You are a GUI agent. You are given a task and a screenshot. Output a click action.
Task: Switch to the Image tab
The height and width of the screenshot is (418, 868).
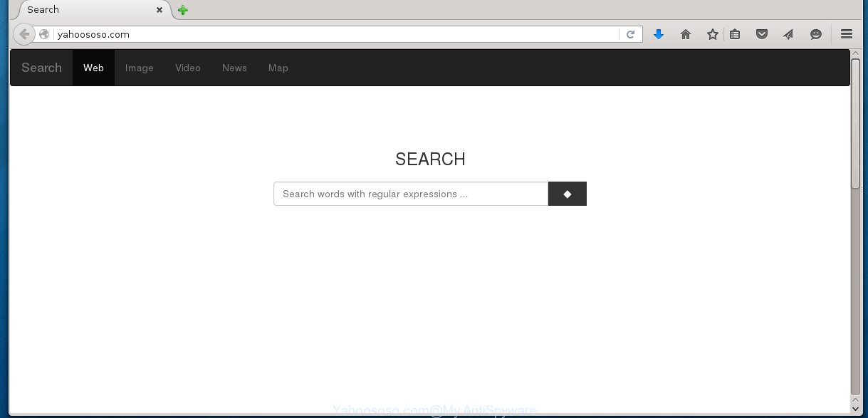tap(140, 68)
